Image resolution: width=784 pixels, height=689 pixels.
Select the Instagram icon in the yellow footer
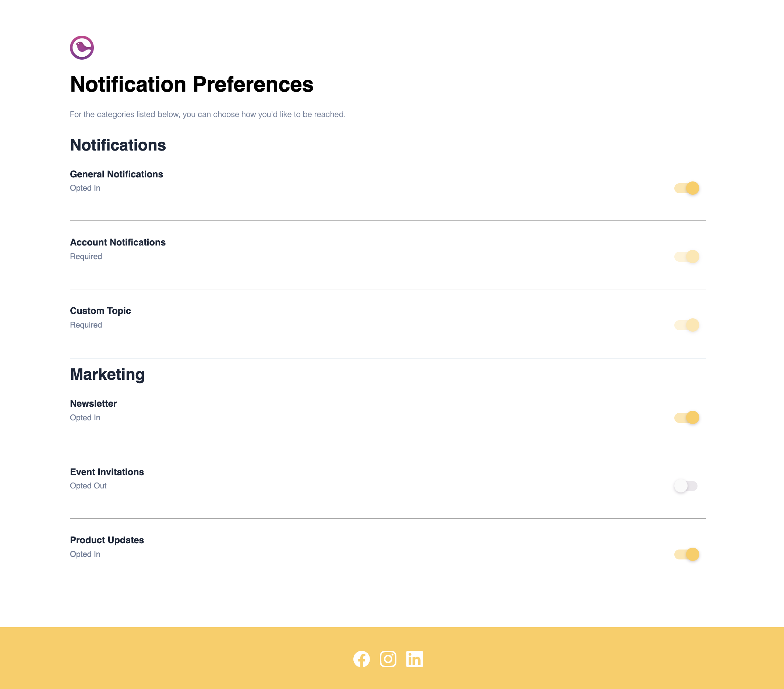(388, 659)
